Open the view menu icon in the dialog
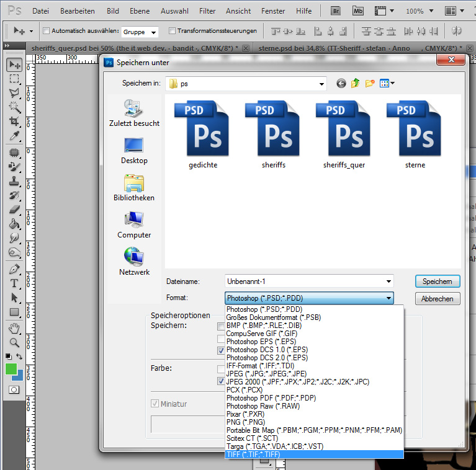This screenshot has height=470, width=476. pyautogui.click(x=387, y=83)
